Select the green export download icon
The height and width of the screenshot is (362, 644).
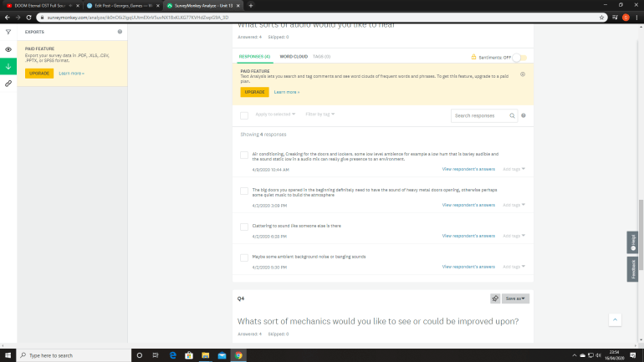8,66
